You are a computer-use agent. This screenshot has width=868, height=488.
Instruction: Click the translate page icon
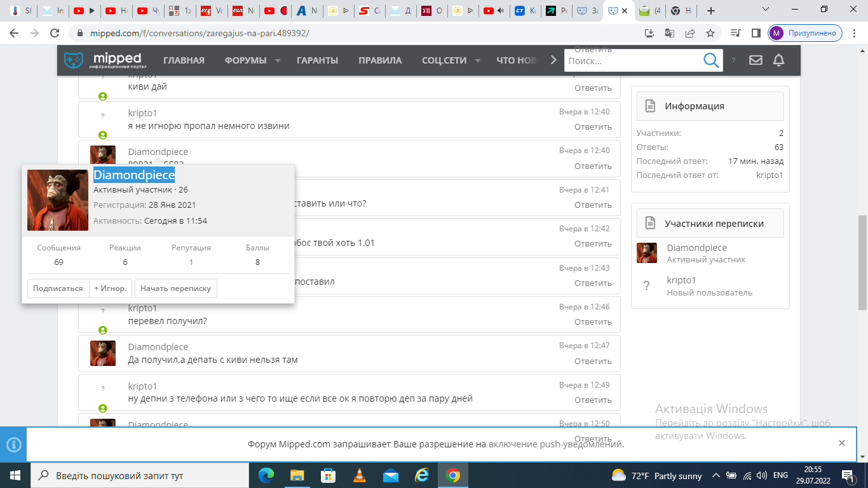[x=670, y=33]
